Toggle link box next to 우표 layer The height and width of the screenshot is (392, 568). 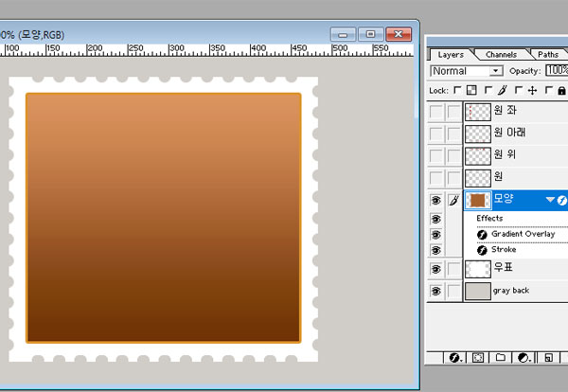453,269
